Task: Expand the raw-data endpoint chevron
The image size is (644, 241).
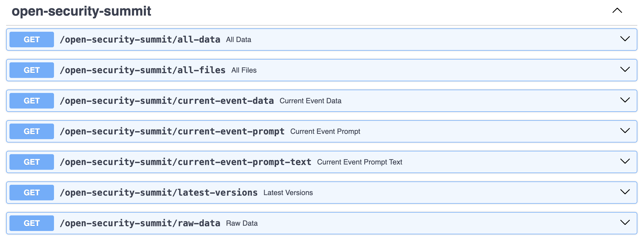Action: pyautogui.click(x=625, y=223)
